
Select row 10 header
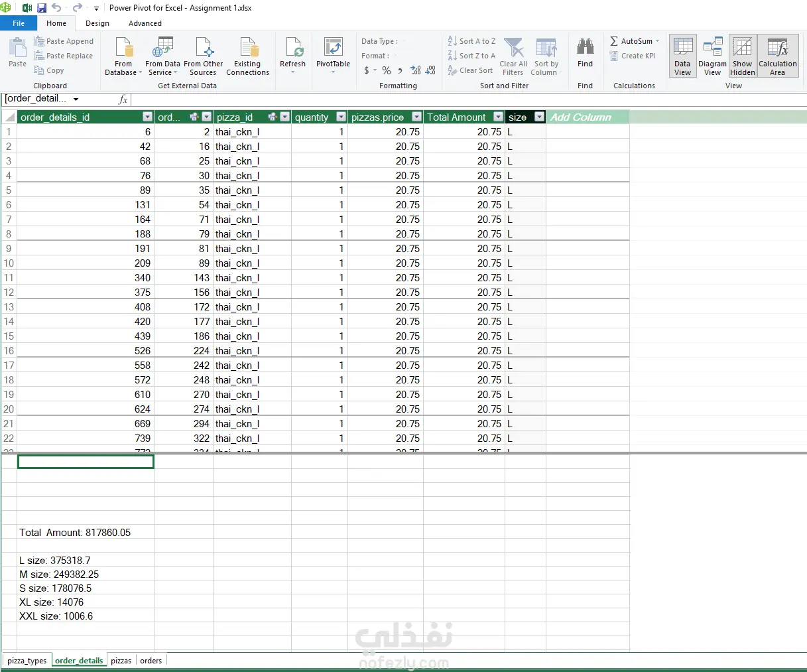point(9,263)
